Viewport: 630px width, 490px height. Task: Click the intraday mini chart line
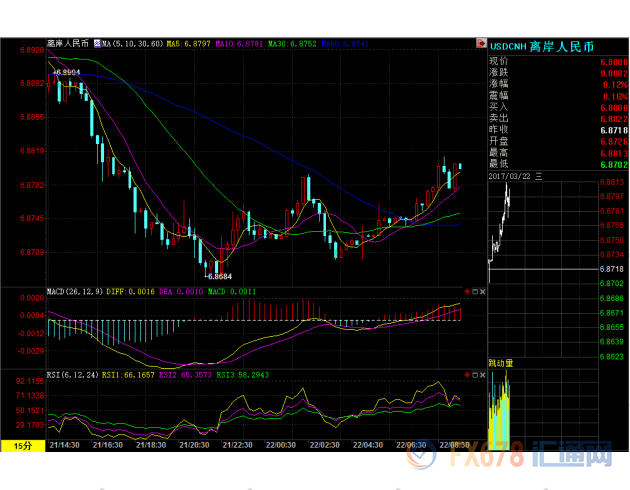[499, 231]
